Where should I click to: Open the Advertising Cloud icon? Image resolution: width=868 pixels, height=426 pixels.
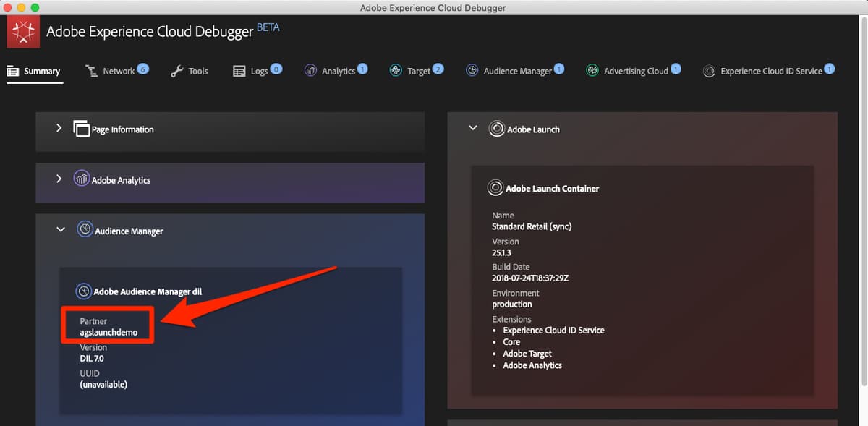[x=592, y=70]
